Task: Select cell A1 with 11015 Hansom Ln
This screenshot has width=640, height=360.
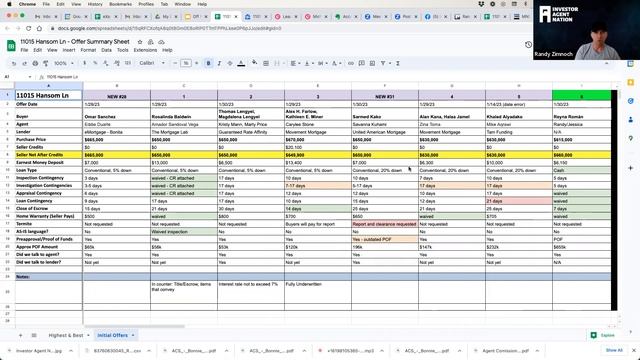Action: (x=49, y=95)
